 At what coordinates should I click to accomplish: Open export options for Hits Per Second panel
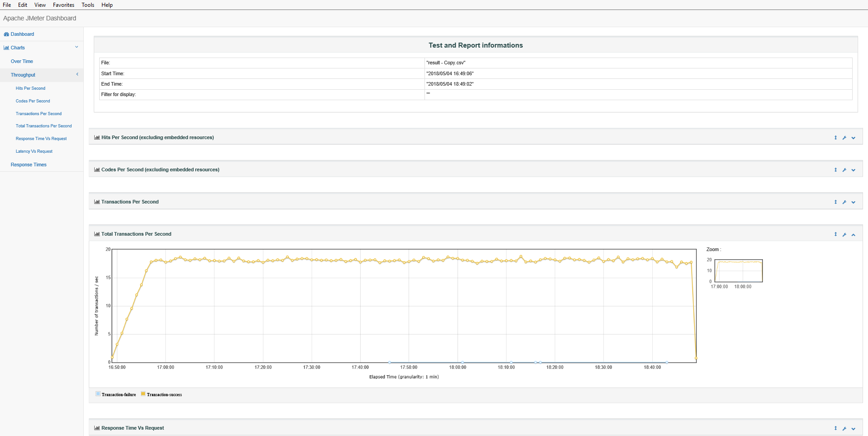[x=835, y=138]
